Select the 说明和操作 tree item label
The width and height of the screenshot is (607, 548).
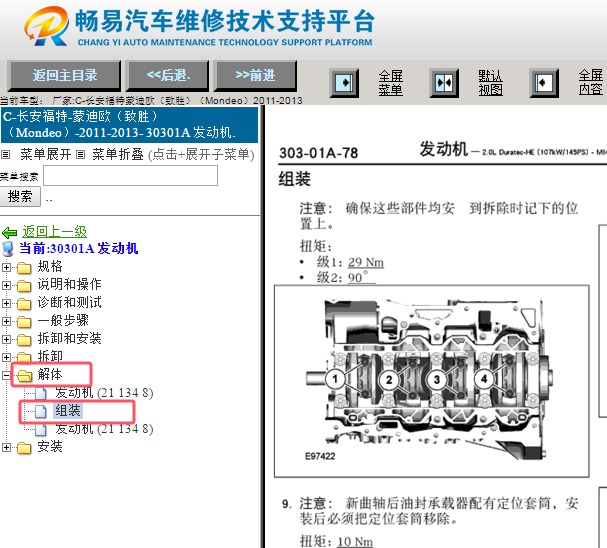(69, 284)
